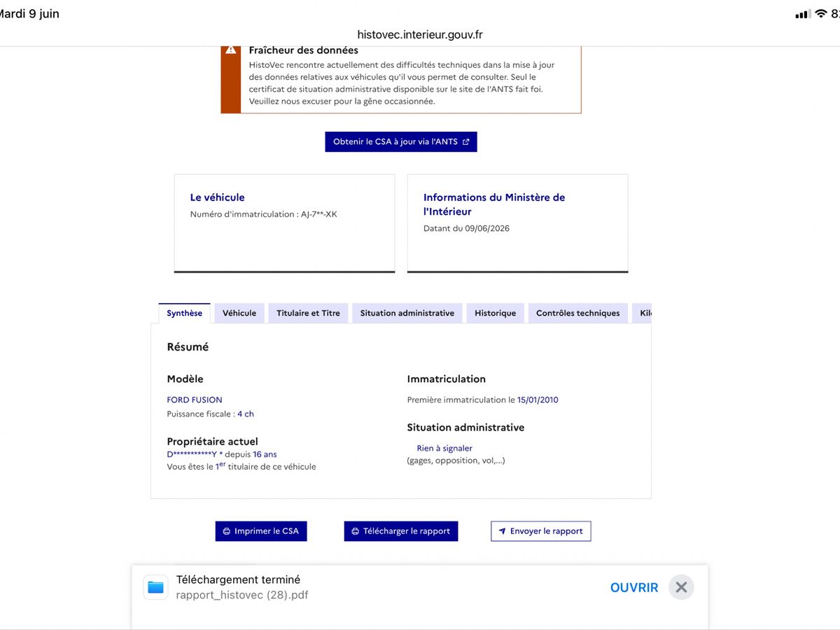Tap the blue folder file icon
Viewport: 840px width, 630px height.
coord(155,587)
